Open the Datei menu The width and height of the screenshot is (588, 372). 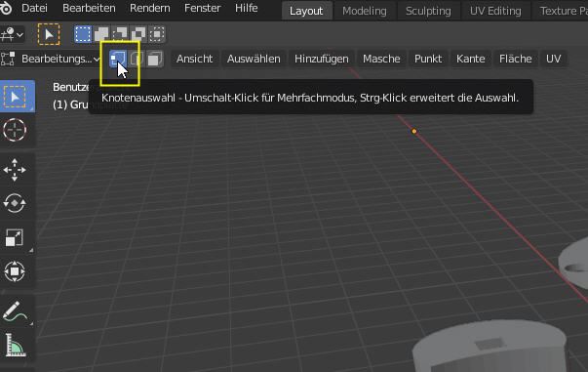34,8
